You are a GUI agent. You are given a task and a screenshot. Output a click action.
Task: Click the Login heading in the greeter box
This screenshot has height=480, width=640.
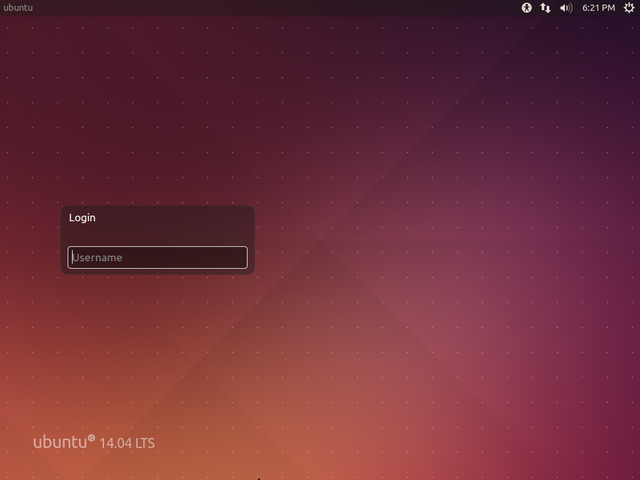click(x=82, y=218)
